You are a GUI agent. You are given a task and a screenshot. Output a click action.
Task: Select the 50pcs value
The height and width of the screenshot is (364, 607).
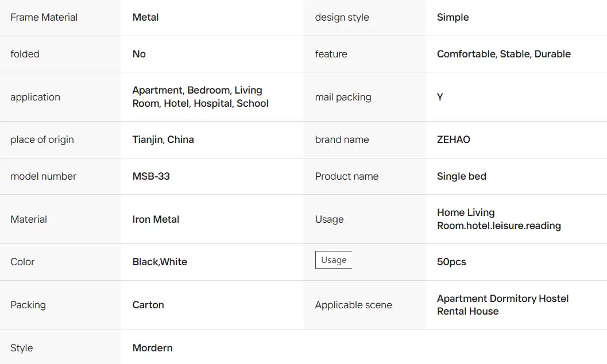pyautogui.click(x=451, y=262)
